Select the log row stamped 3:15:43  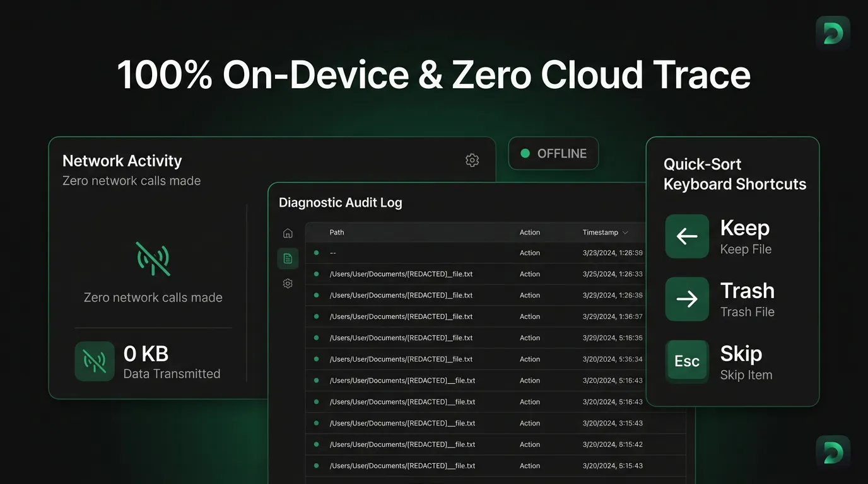pyautogui.click(x=495, y=423)
